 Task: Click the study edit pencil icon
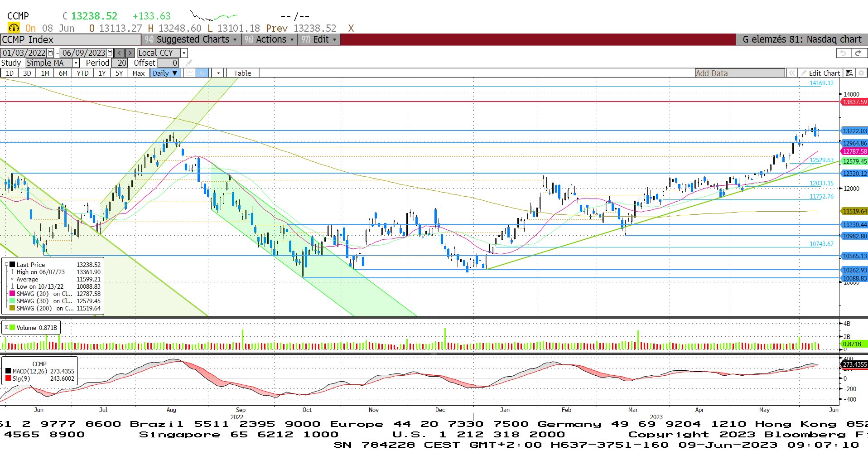pos(189,63)
